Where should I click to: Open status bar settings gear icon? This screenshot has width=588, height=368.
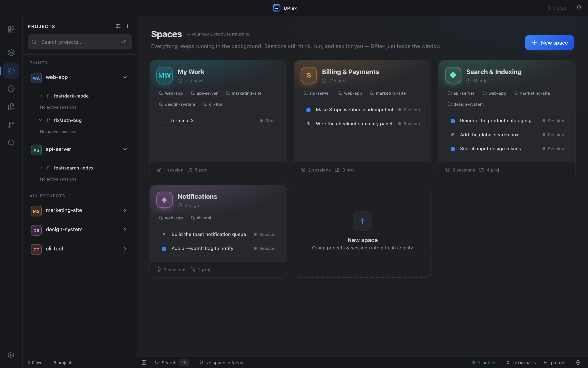pyautogui.click(x=578, y=362)
